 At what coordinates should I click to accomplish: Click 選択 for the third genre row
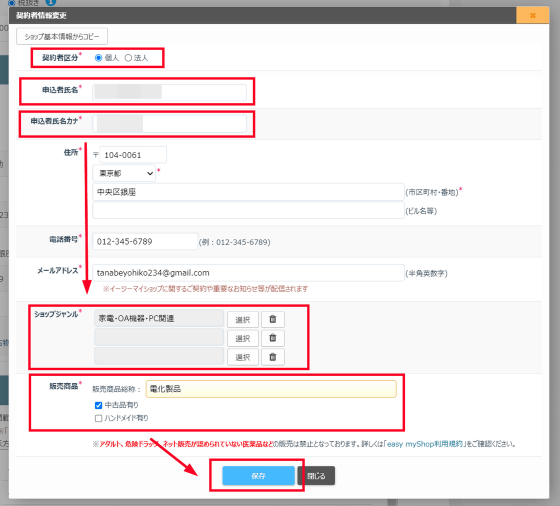pyautogui.click(x=243, y=357)
